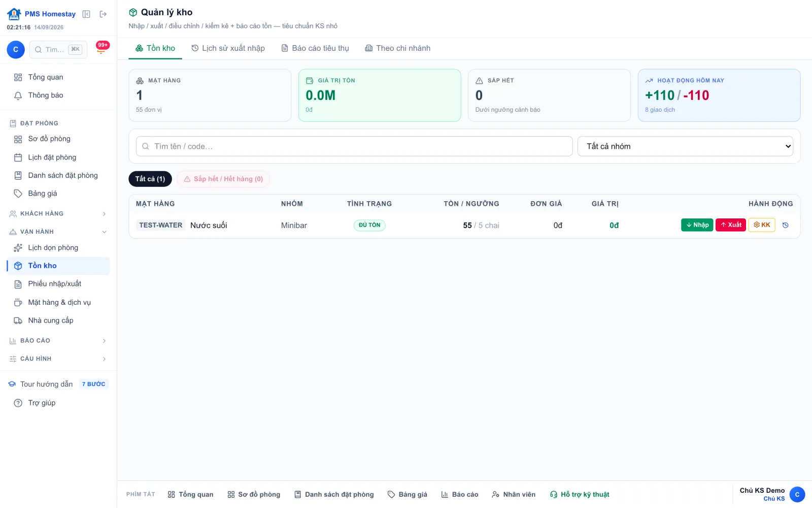Click the sidebar search box with ⌘K
This screenshot has width=812, height=508.
tap(58, 49)
